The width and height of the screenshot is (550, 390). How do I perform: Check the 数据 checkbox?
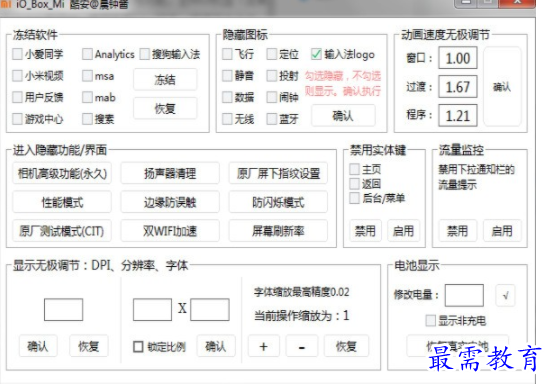(x=227, y=97)
